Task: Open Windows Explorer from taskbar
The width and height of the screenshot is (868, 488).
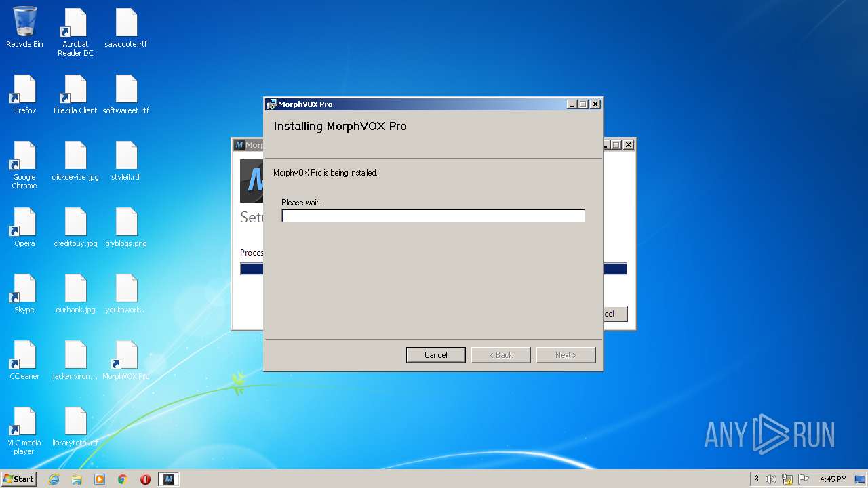Action: [77, 479]
